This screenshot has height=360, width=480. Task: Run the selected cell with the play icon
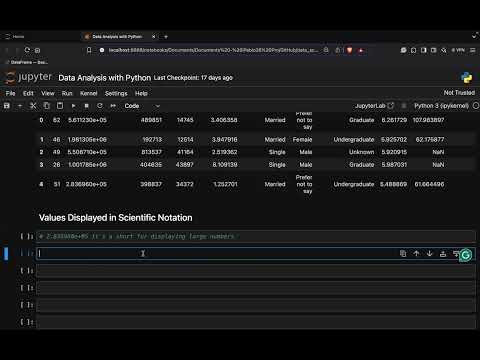pyautogui.click(x=73, y=106)
